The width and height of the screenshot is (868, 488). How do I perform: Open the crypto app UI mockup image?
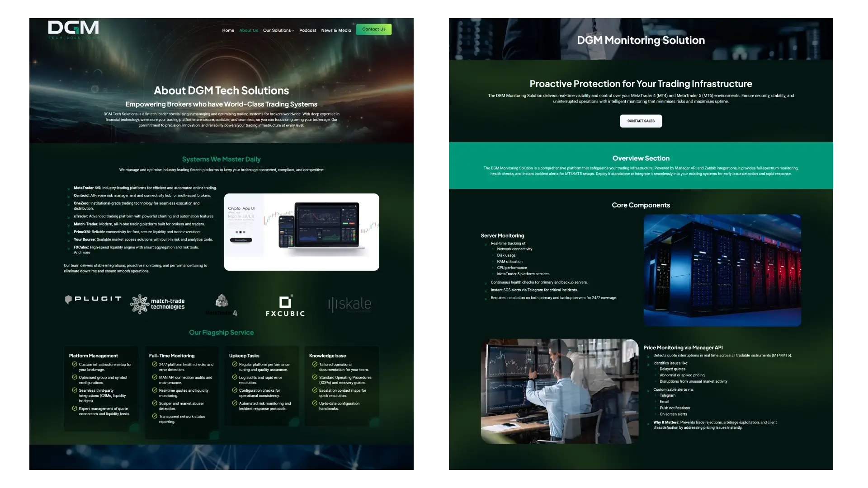point(302,232)
